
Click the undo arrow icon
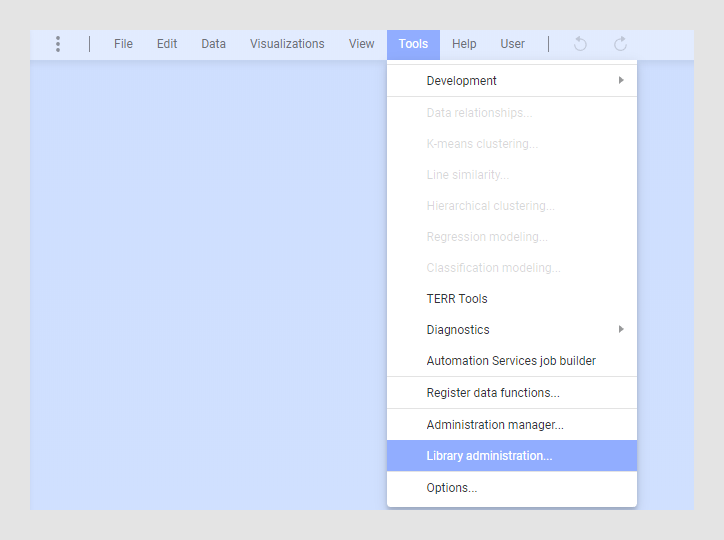click(580, 44)
